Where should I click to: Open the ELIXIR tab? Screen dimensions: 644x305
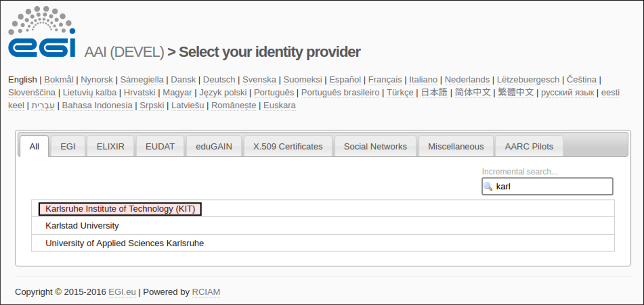[x=111, y=146]
